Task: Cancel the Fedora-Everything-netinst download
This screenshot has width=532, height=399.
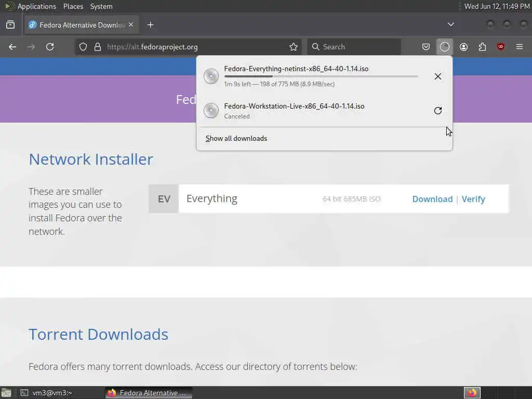Action: point(438,76)
